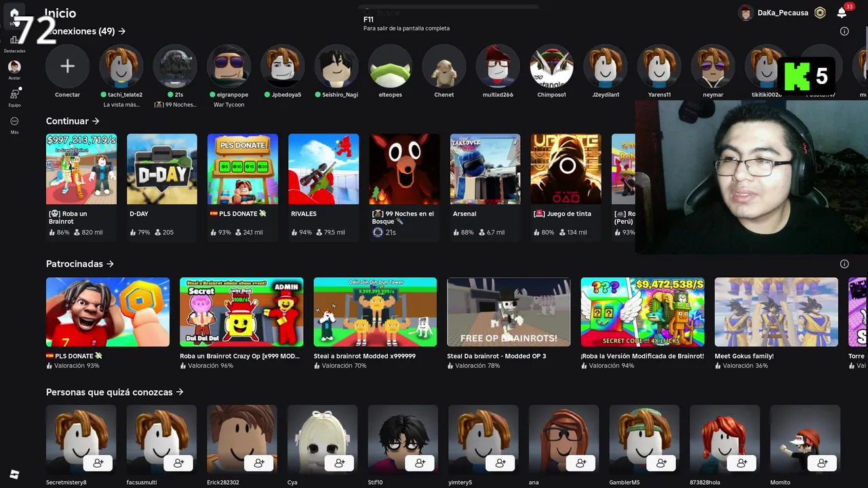The image size is (868, 488).
Task: Click the neymar friend name
Action: pos(713,95)
